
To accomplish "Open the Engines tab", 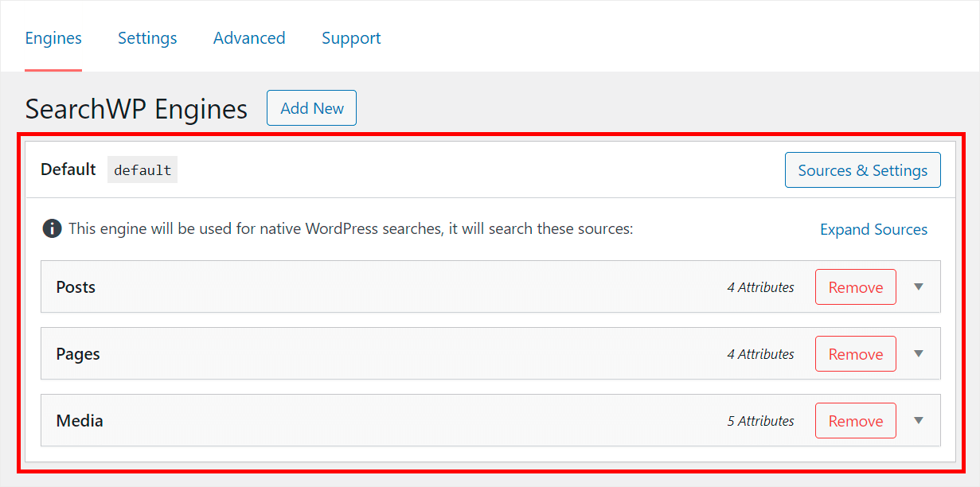I will (x=53, y=38).
